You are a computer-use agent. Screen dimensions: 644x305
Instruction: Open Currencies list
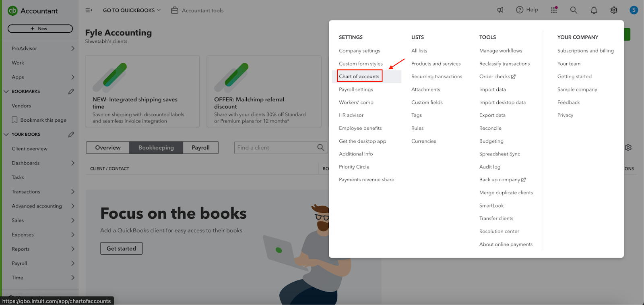424,141
